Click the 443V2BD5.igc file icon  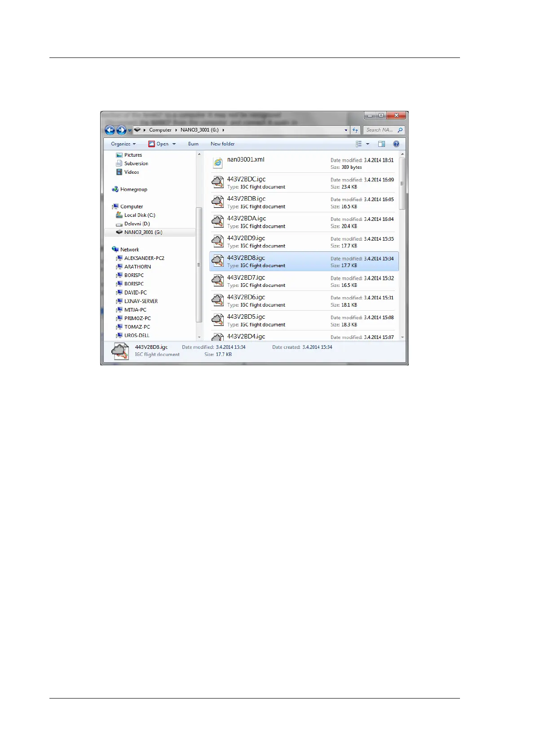pos(218,321)
